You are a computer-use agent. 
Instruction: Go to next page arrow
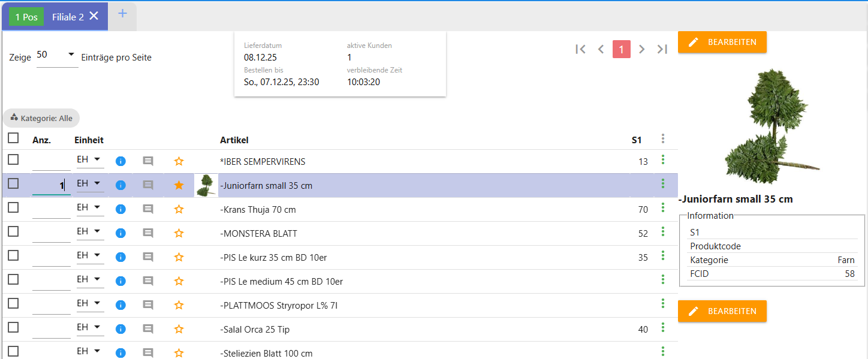point(641,49)
